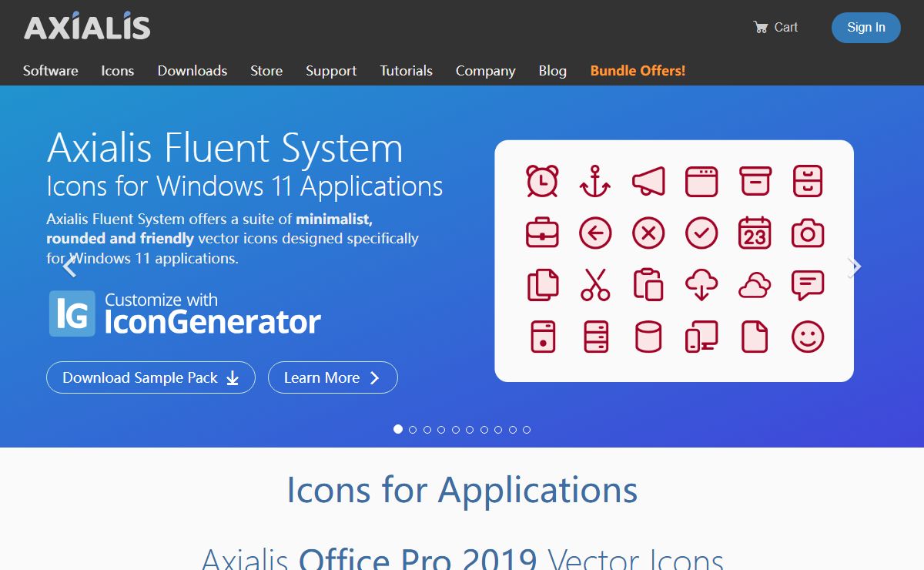Click the circled checkmark icon
Image resolution: width=924 pixels, height=570 pixels.
pos(701,233)
